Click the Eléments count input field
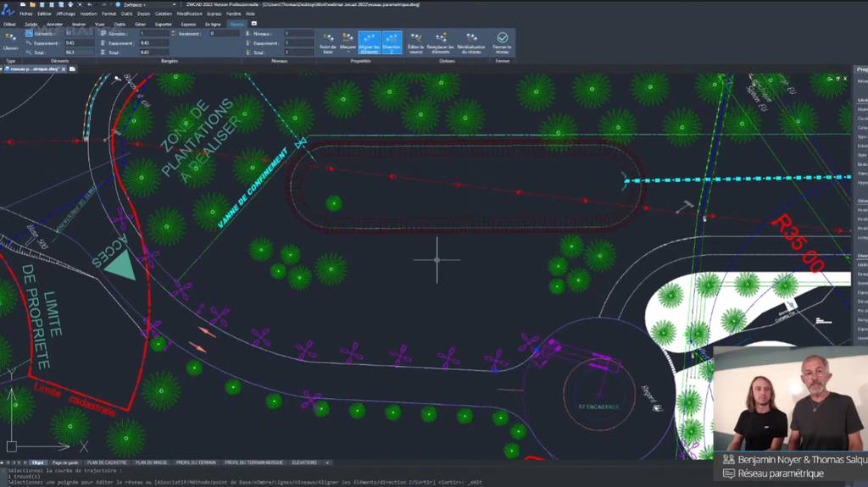 click(x=79, y=33)
